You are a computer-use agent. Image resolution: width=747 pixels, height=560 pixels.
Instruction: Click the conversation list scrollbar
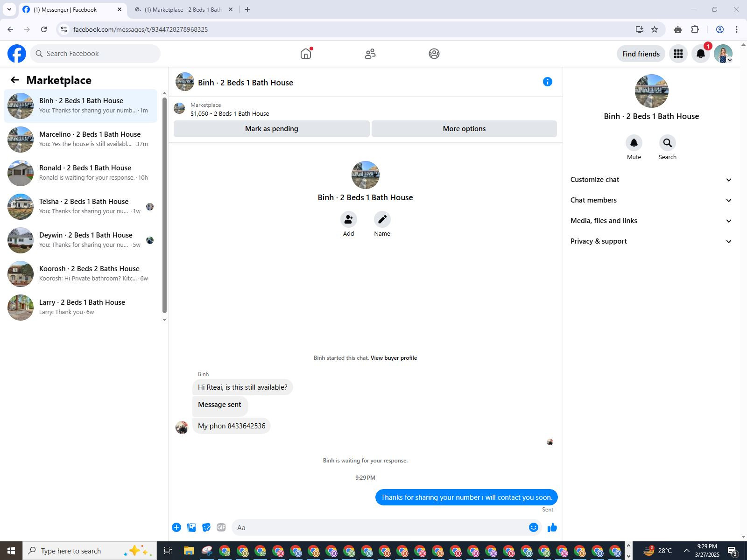(x=164, y=205)
